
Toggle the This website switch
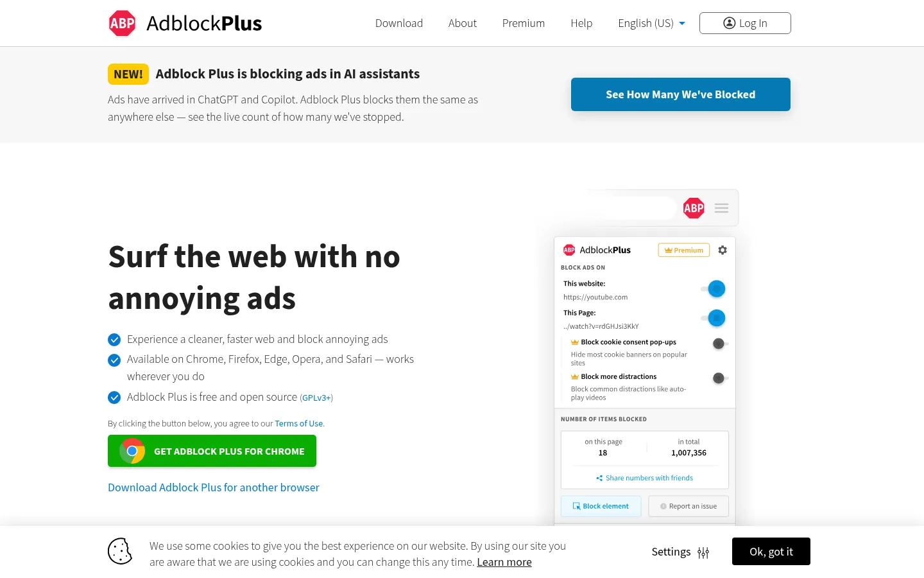[x=714, y=289]
